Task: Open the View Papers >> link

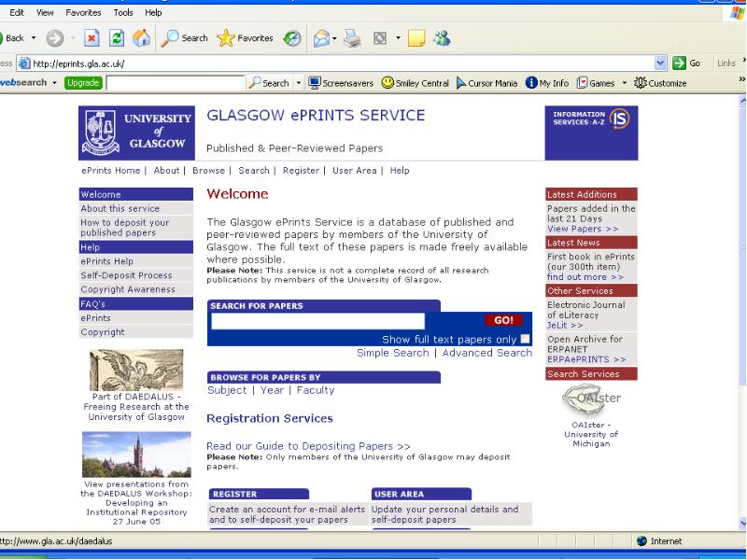Action: click(x=583, y=229)
